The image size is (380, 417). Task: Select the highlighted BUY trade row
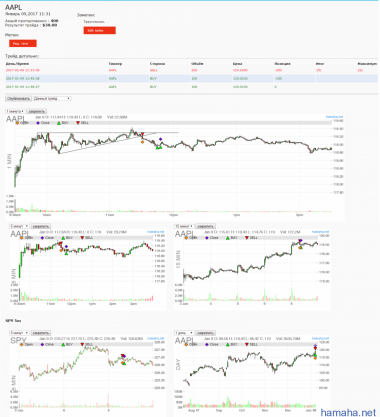point(191,79)
